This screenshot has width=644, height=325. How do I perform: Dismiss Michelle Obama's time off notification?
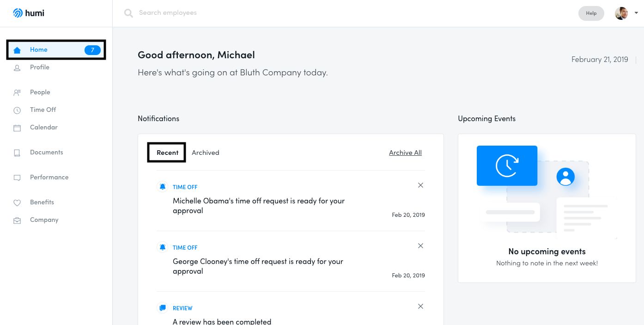pos(420,185)
